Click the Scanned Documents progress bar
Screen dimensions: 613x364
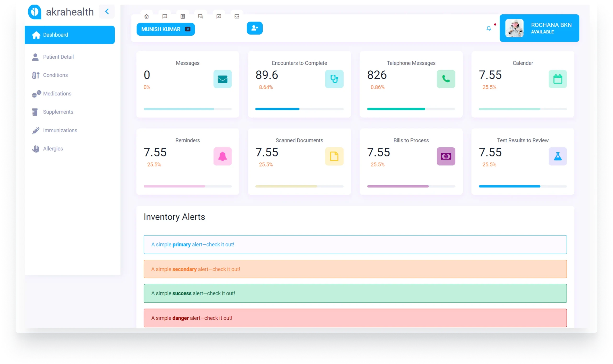pos(299,186)
